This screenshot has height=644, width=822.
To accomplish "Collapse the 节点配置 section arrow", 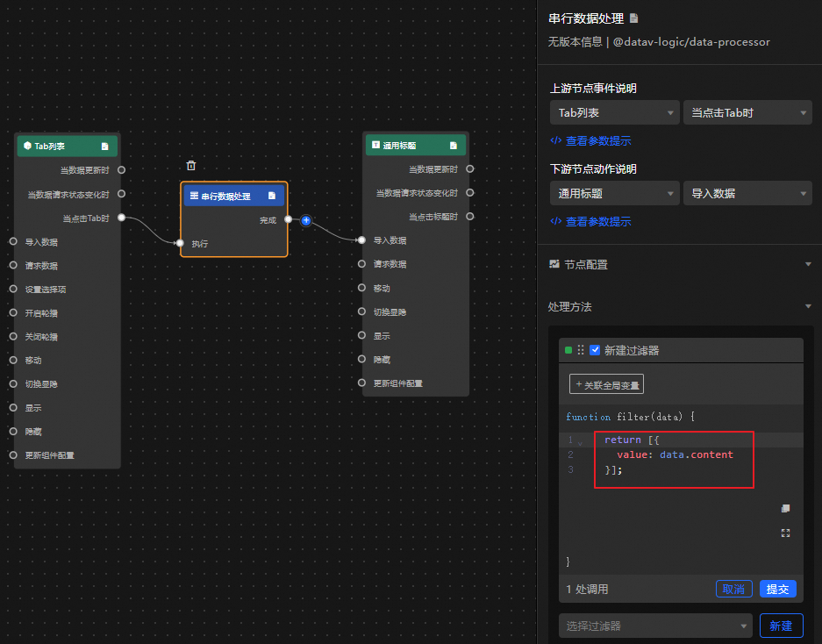I will pyautogui.click(x=808, y=264).
